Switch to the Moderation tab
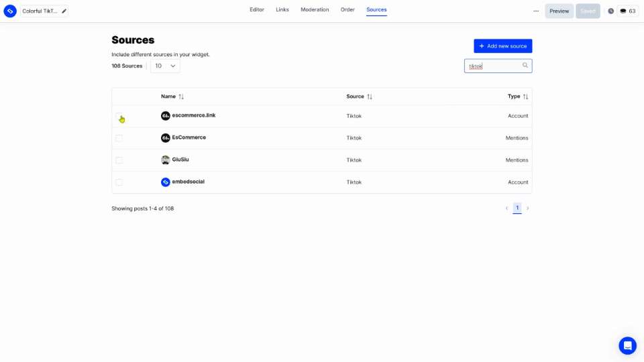 [x=315, y=9]
